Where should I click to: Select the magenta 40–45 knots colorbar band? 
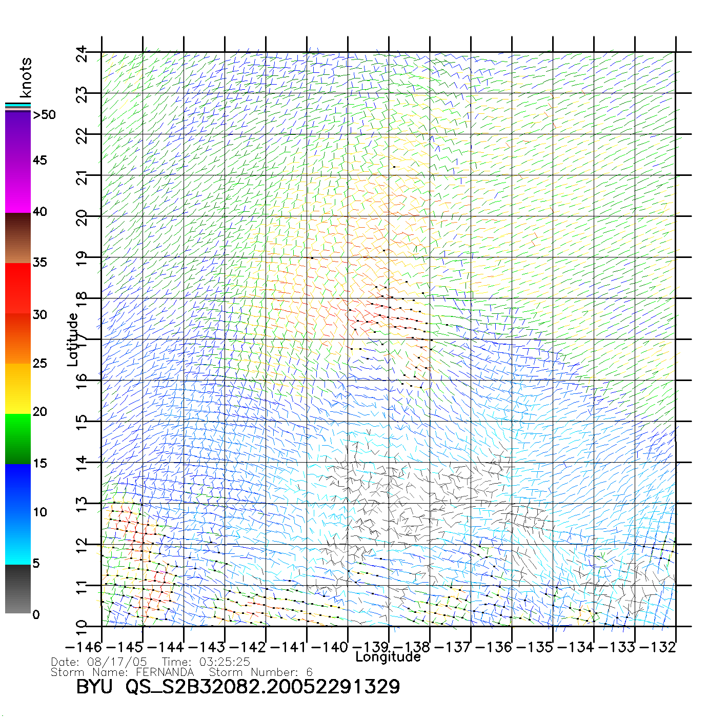click(x=18, y=187)
